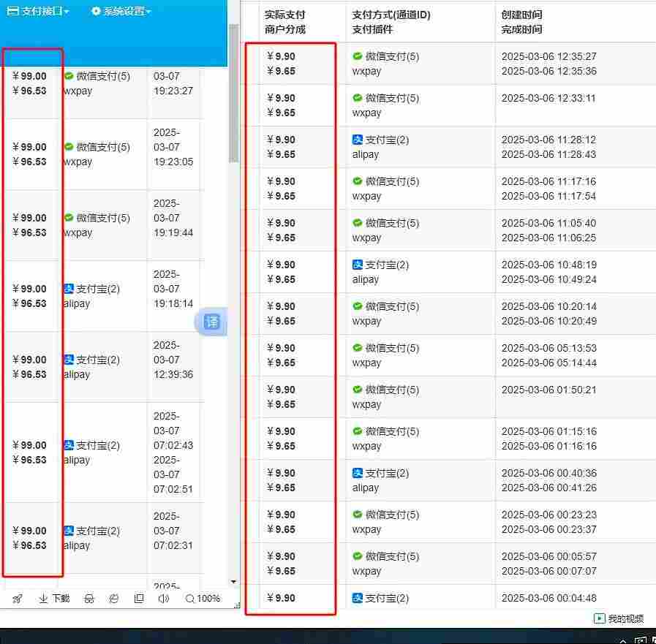Click the split window icon in bottom bar

[139, 599]
